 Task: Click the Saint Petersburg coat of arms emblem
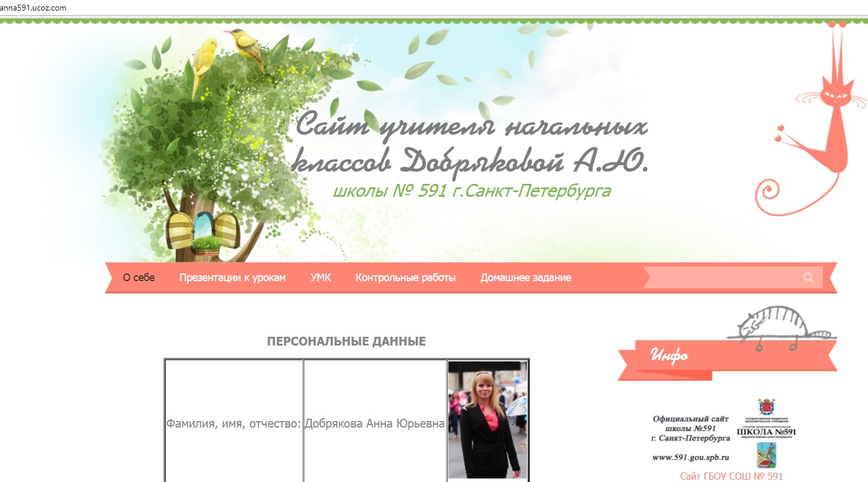tap(766, 407)
